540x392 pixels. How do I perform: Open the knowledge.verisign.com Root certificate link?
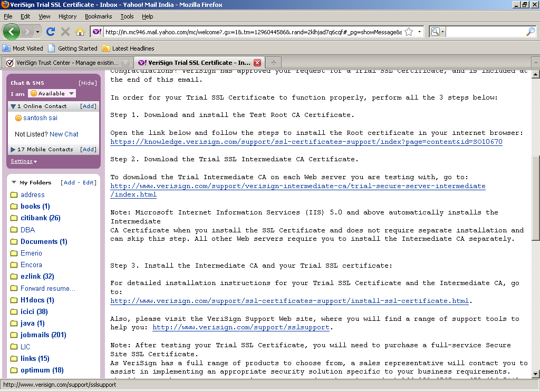point(306,142)
